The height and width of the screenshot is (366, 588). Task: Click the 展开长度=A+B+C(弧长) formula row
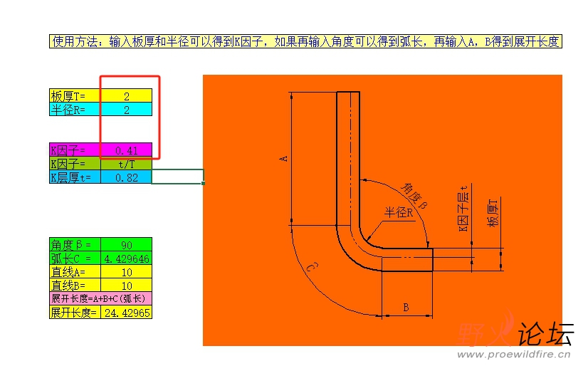click(100, 298)
